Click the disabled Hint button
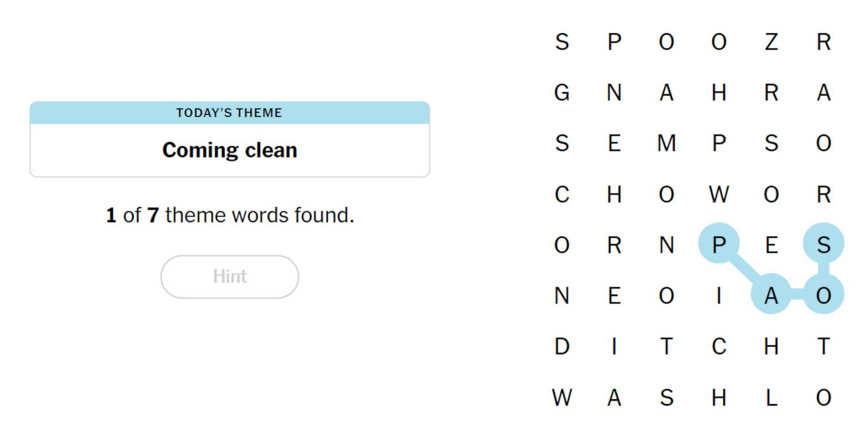 tap(229, 277)
